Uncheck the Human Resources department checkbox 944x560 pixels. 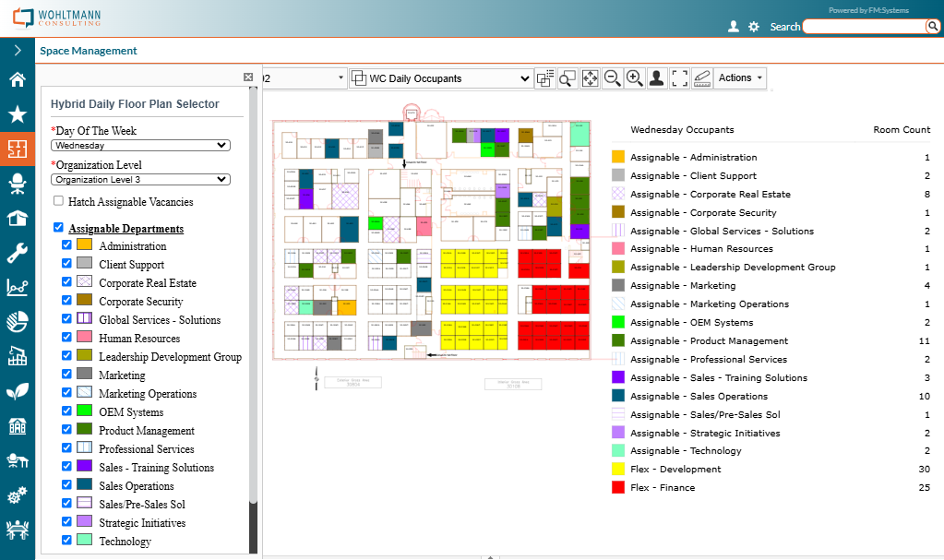tap(66, 339)
